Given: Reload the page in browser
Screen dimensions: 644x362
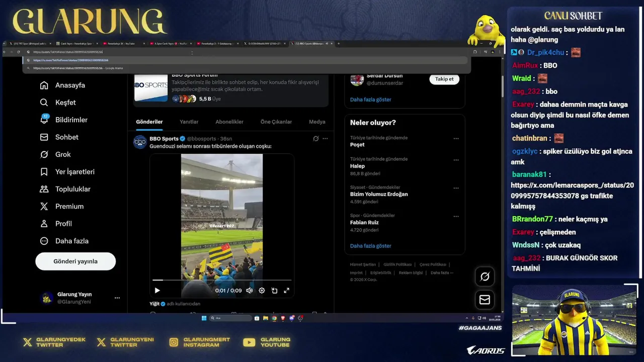Looking at the screenshot, I should click(19, 52).
